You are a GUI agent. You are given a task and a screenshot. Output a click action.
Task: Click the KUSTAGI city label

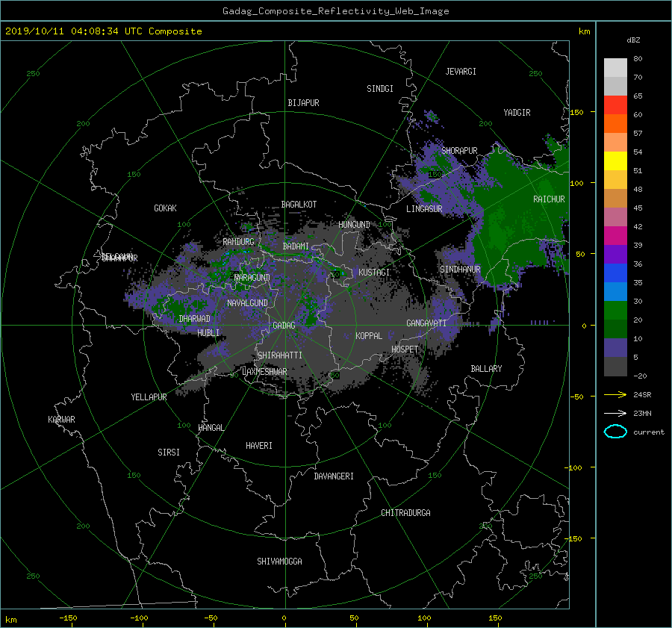coord(374,273)
